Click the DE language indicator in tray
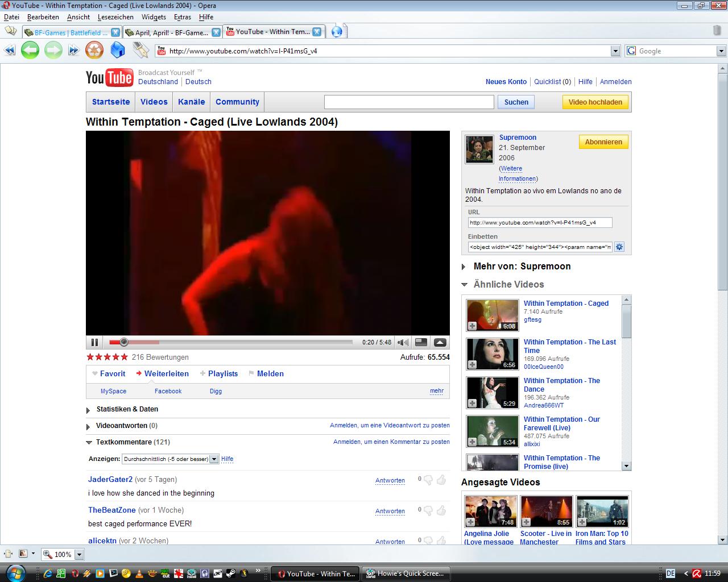 point(671,573)
